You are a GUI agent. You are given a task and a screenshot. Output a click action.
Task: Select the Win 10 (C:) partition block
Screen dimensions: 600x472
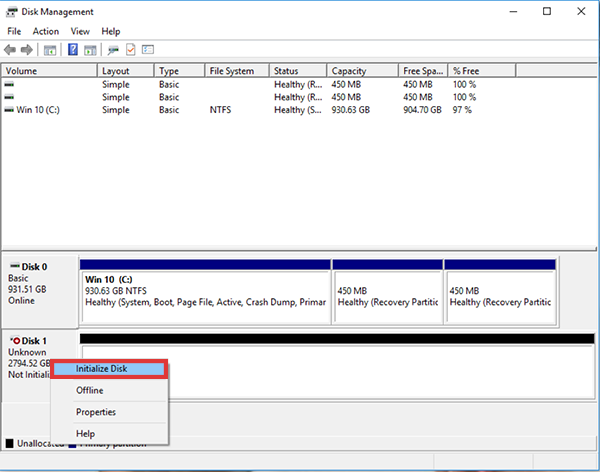tap(205, 292)
